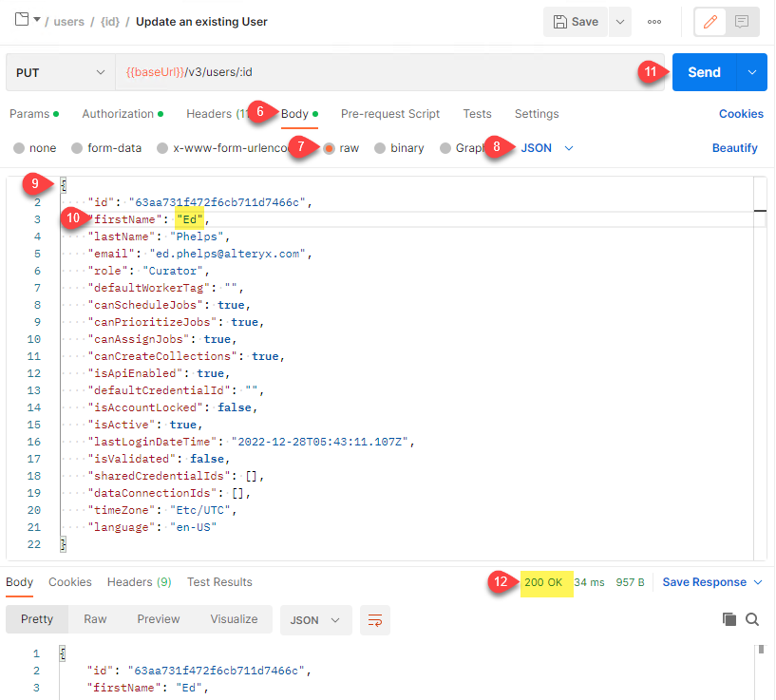Choose the binary body type
Screen dimensions: 776x700
pos(378,147)
